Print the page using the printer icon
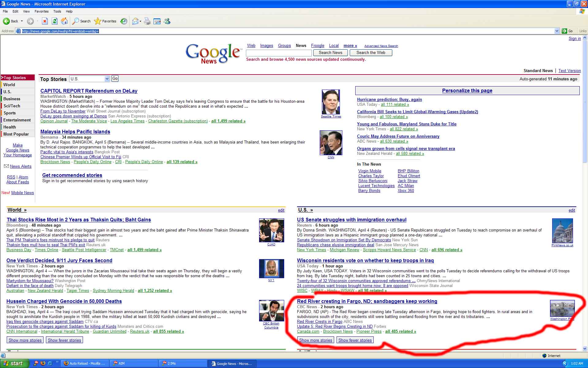This screenshot has height=368, width=588. (147, 21)
